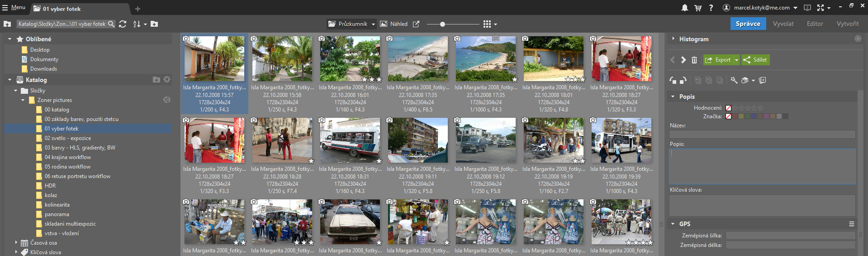The height and width of the screenshot is (256, 868).
Task: Expand the Časová osa node
Action: [x=16, y=243]
